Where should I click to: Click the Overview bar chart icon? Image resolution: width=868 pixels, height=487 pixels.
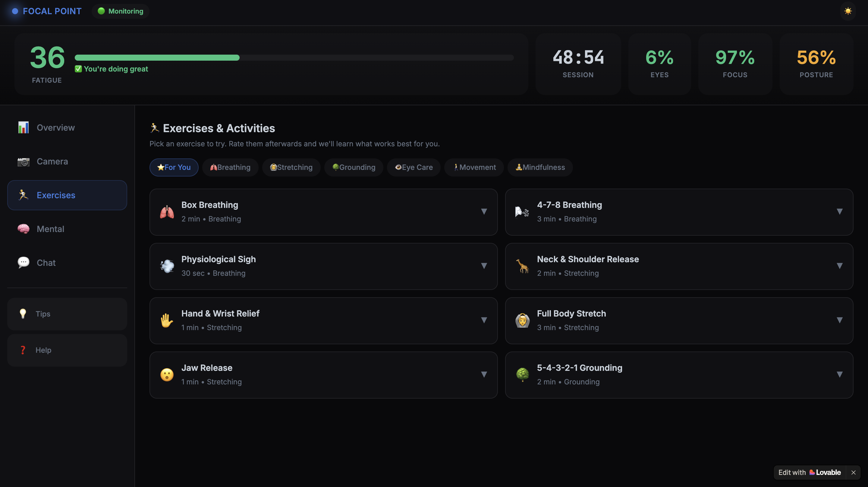click(23, 128)
